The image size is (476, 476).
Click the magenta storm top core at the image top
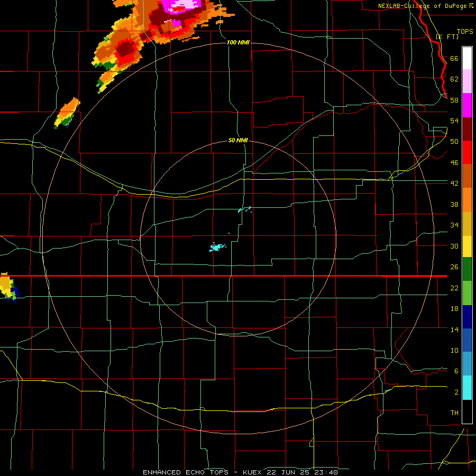pos(181,7)
